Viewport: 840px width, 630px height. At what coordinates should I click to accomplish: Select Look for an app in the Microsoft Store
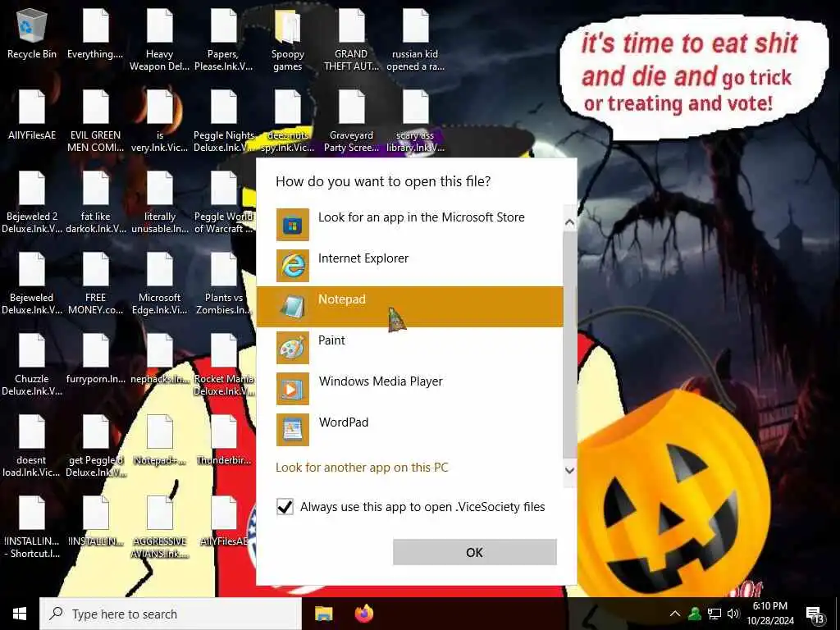(x=421, y=217)
